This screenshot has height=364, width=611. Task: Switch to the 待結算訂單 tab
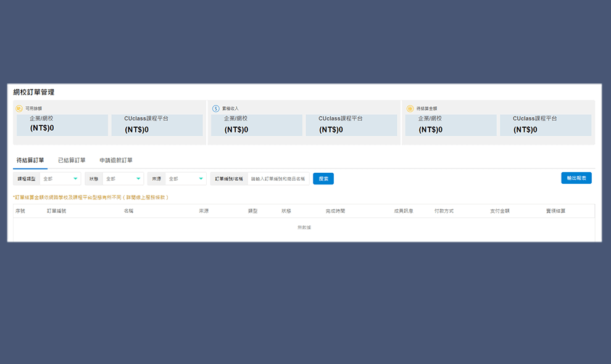pos(30,160)
